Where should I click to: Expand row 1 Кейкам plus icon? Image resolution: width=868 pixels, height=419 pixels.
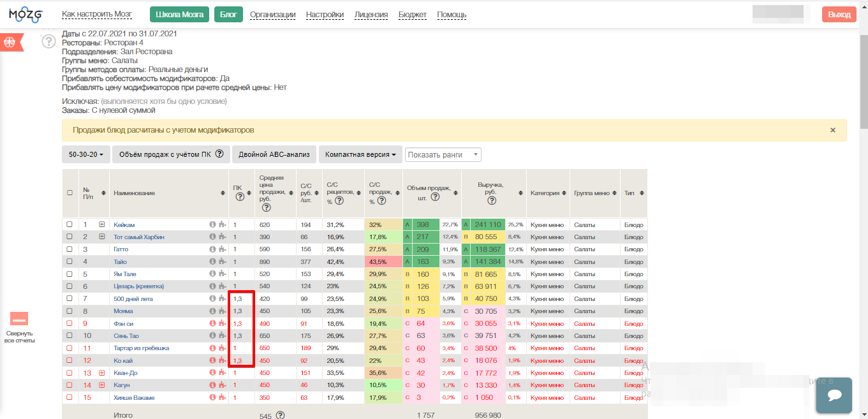point(101,224)
